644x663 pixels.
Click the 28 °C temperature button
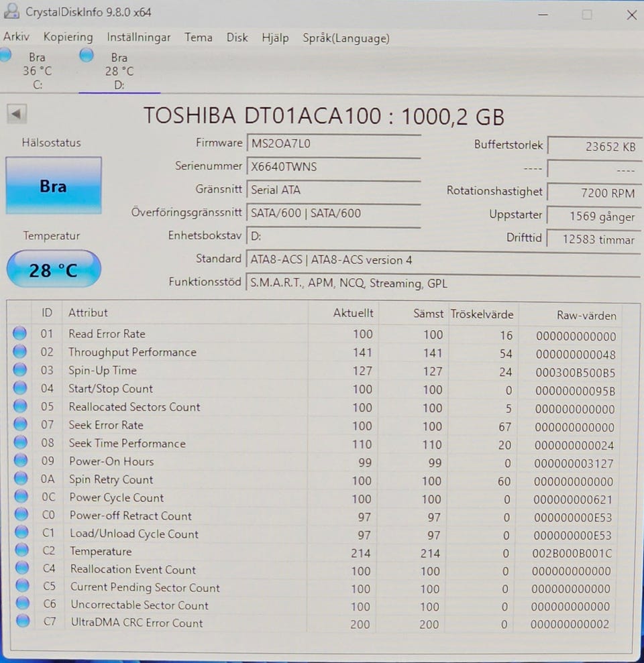point(54,269)
